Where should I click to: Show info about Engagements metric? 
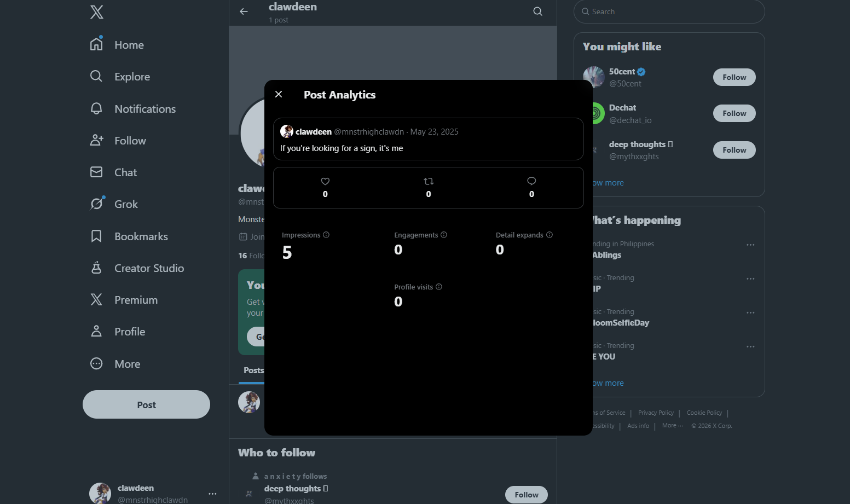click(x=444, y=235)
